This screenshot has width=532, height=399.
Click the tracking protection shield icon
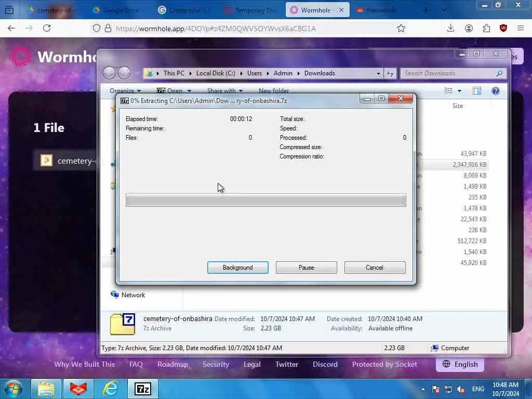[96, 28]
